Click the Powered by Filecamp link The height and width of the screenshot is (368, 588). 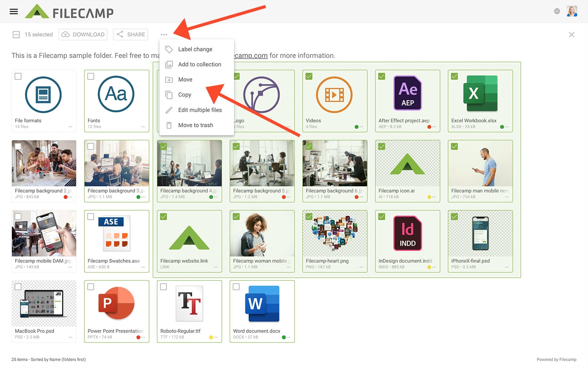(x=556, y=360)
